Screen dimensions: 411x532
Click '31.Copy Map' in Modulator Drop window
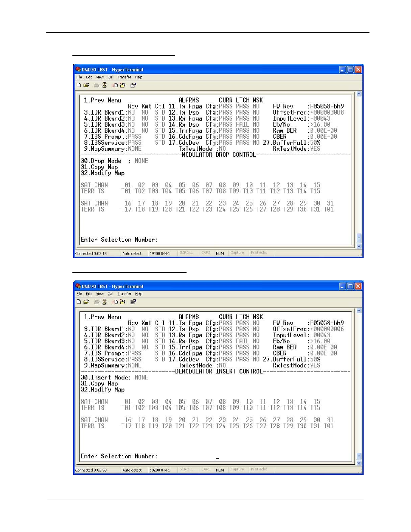(100, 167)
